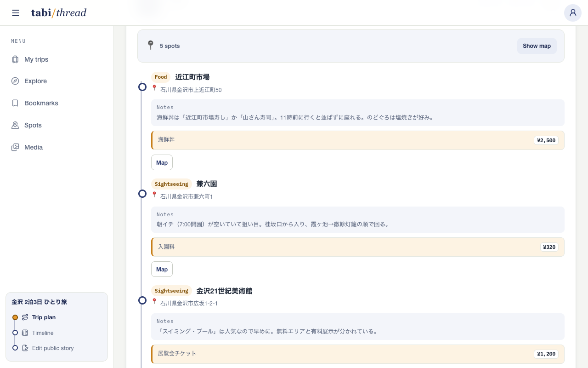Click the 5 spots label
This screenshot has height=368, width=588.
click(x=170, y=46)
